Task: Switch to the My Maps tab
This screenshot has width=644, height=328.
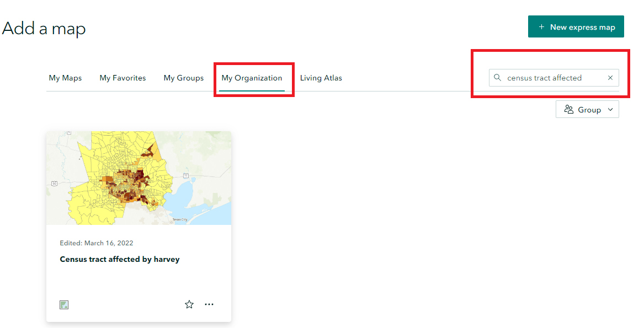Action: [65, 78]
